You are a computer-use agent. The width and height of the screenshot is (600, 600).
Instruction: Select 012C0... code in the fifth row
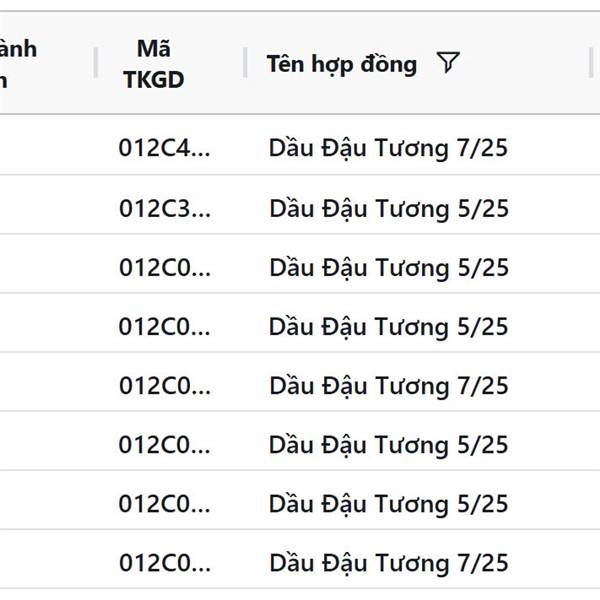(165, 386)
